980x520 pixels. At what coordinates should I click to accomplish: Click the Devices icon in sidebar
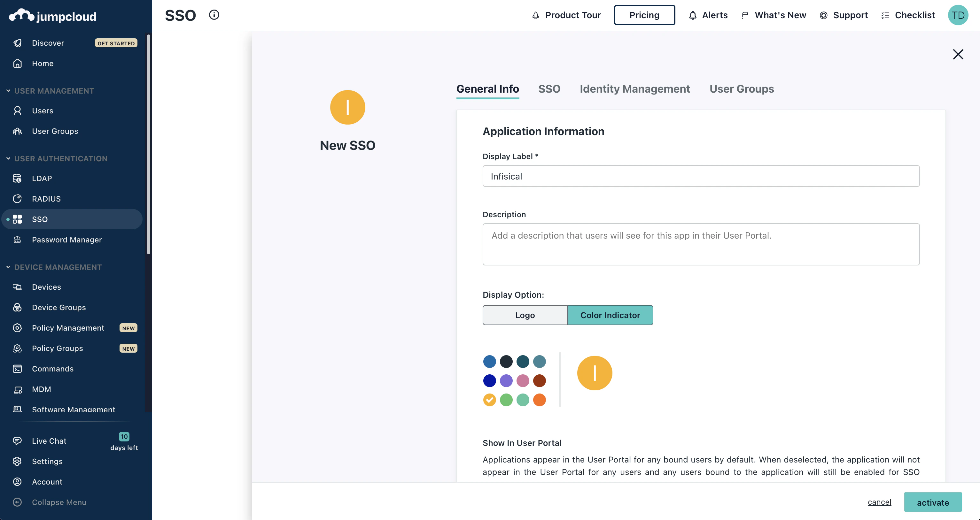(18, 287)
